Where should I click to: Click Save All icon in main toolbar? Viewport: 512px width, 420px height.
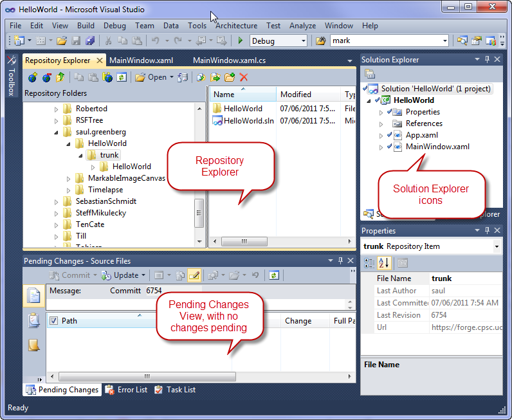point(90,41)
